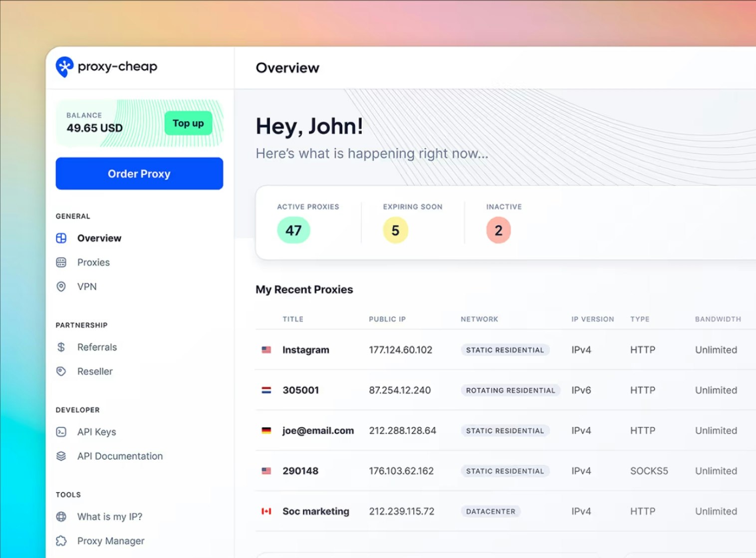The height and width of the screenshot is (558, 756).
Task: Click the Type column header
Action: pyautogui.click(x=640, y=319)
